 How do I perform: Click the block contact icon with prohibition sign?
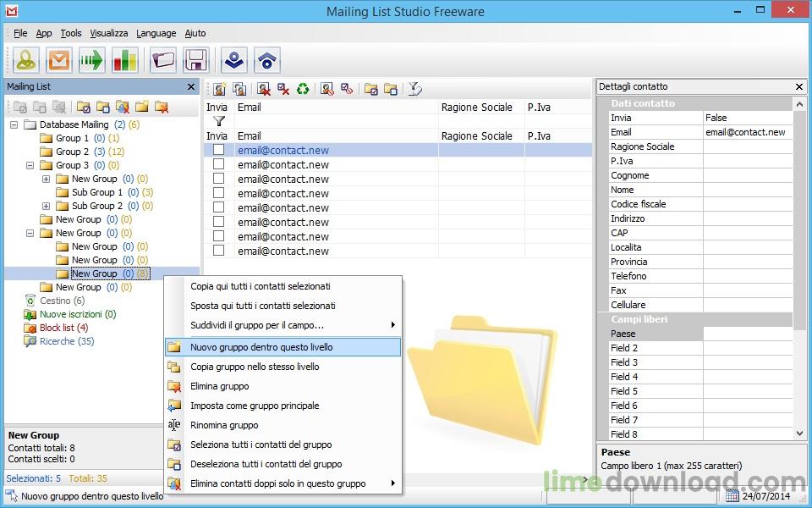click(x=326, y=89)
